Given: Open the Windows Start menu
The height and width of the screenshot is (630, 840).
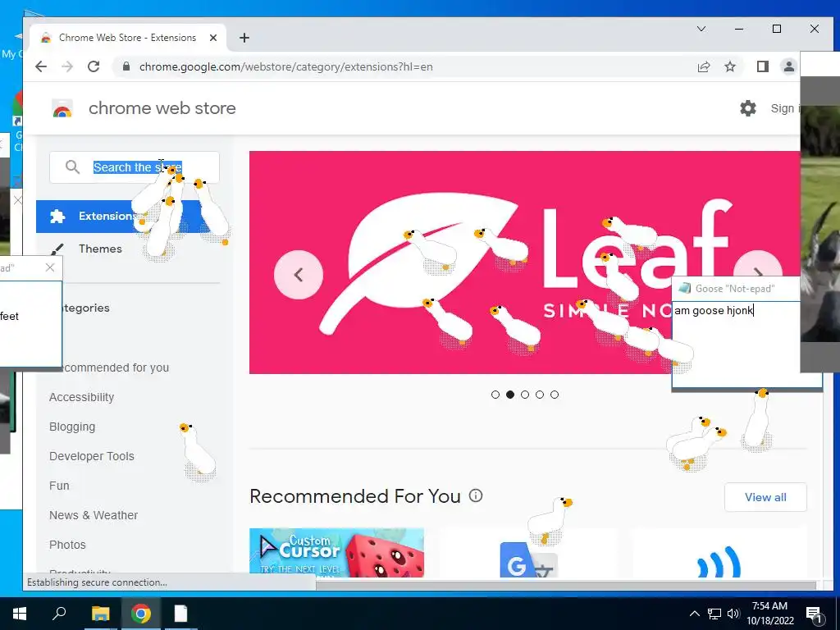Looking at the screenshot, I should 20,614.
